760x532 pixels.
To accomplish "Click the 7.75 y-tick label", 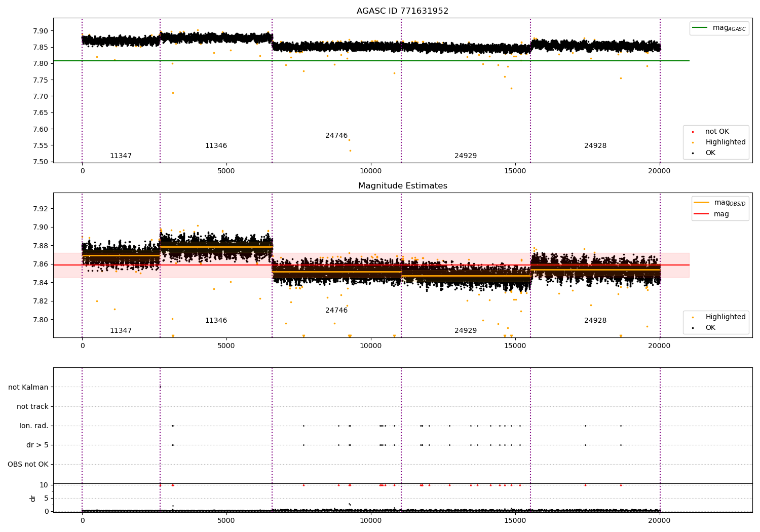I will pyautogui.click(x=41, y=80).
